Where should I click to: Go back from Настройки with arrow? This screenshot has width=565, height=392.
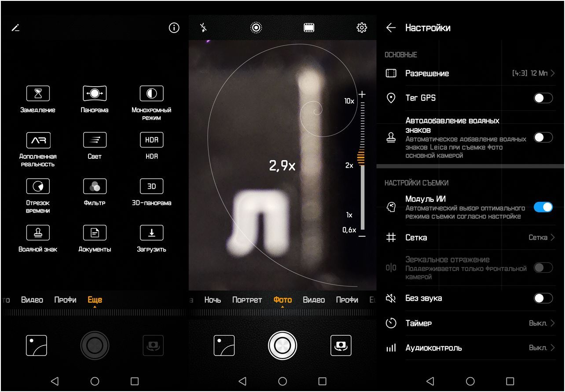[390, 28]
